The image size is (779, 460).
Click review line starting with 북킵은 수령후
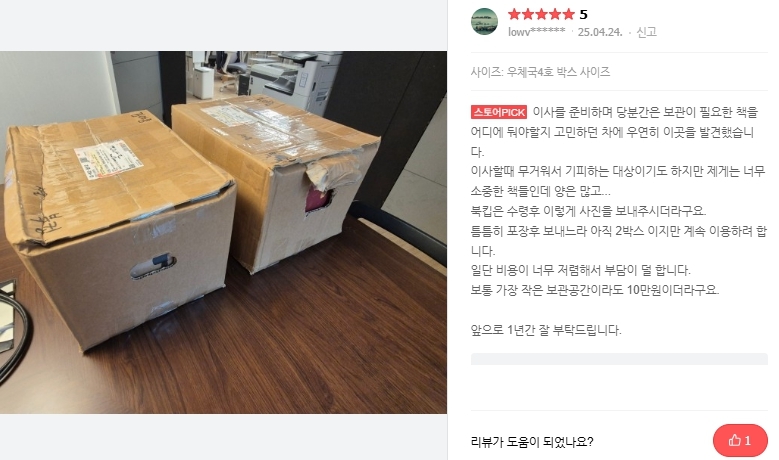[x=588, y=211]
